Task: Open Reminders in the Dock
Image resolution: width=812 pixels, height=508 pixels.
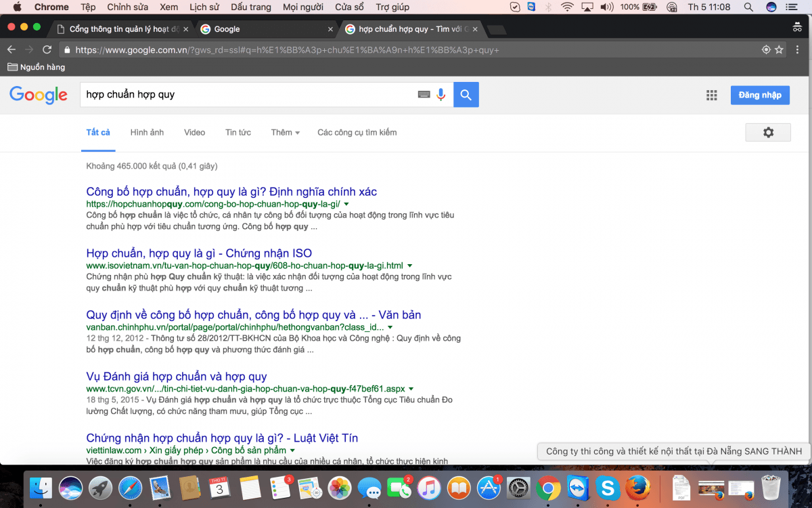Action: [x=279, y=488]
